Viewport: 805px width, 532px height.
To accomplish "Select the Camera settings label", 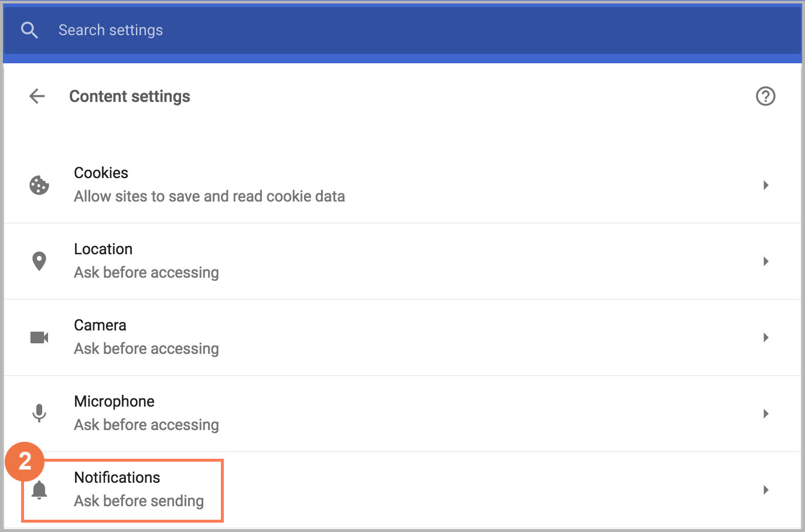I will point(100,325).
